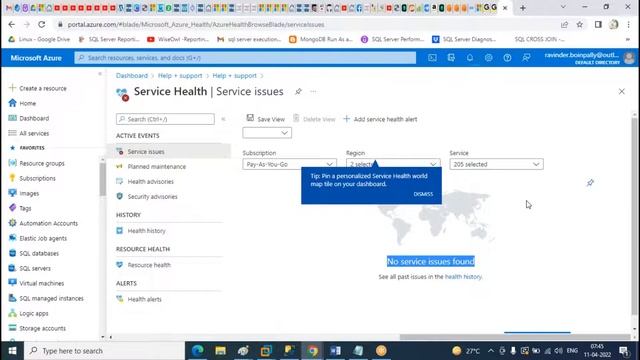
Task: Select Service issues in blade menu
Action: (169, 151)
